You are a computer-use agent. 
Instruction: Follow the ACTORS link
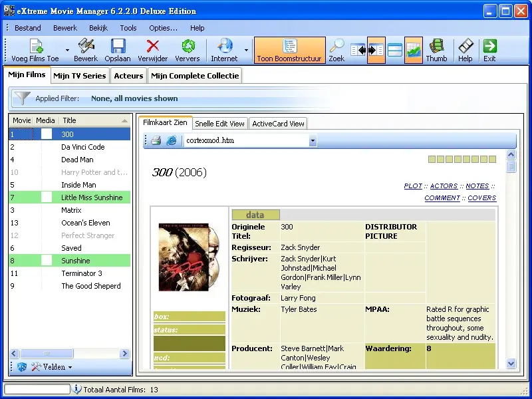click(x=444, y=186)
